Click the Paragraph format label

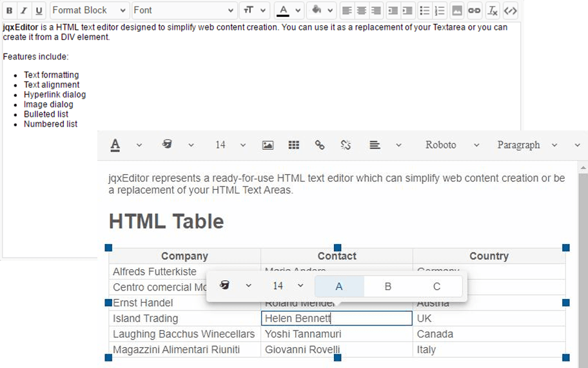click(x=518, y=145)
